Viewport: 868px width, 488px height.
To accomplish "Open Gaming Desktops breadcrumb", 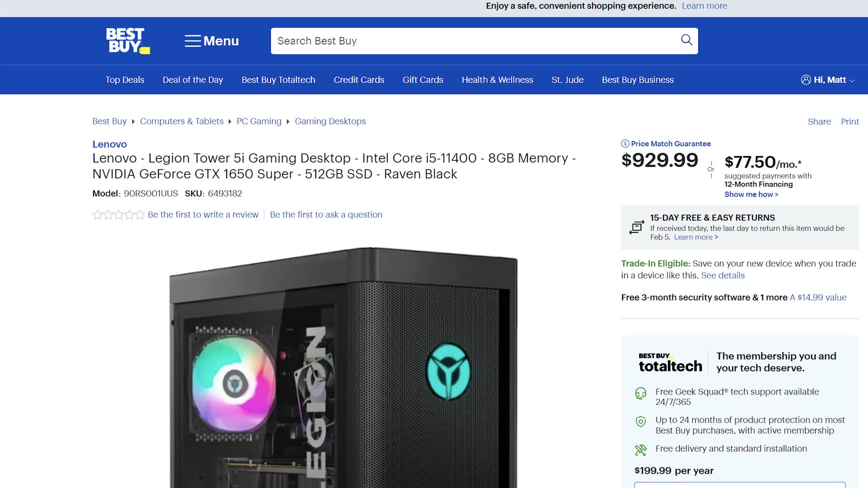I will 330,121.
